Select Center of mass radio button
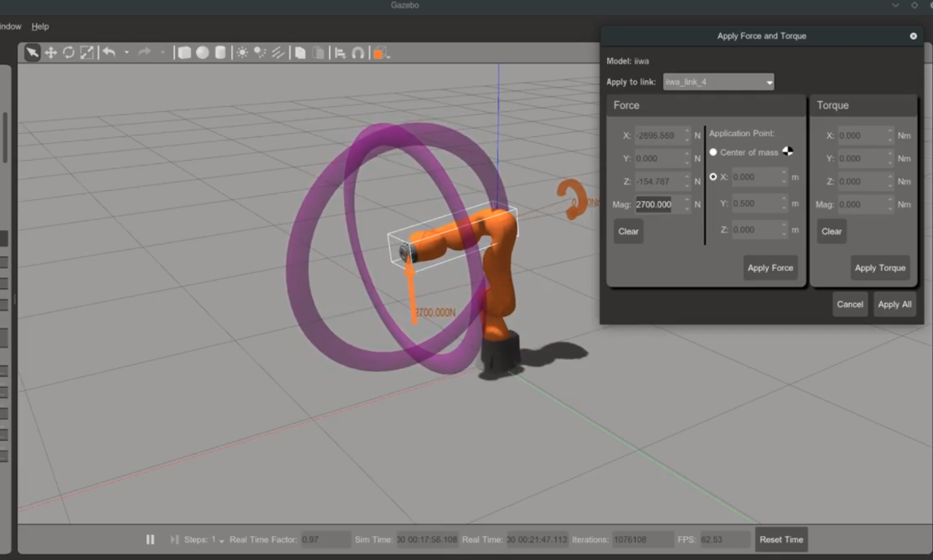This screenshot has height=560, width=933. coord(713,153)
